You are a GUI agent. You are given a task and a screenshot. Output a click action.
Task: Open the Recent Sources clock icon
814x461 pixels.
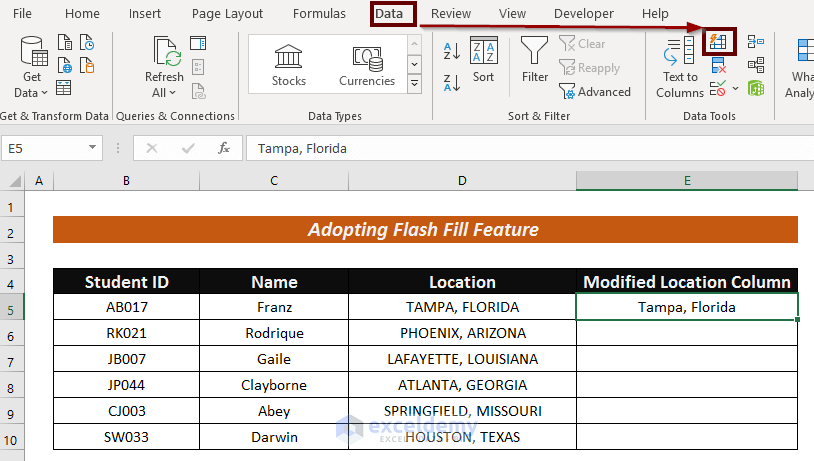[87, 43]
